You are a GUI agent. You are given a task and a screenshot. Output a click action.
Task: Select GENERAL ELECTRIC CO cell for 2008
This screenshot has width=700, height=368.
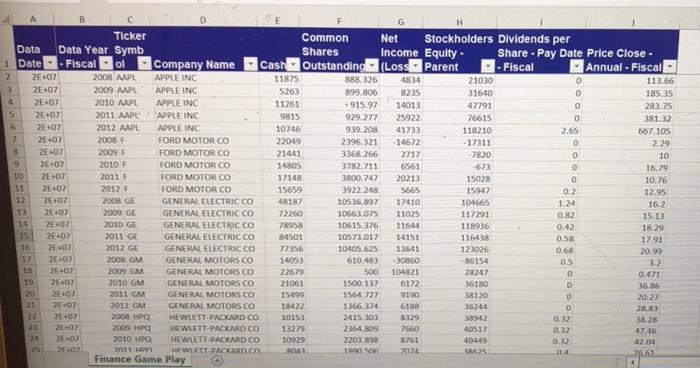click(x=208, y=201)
